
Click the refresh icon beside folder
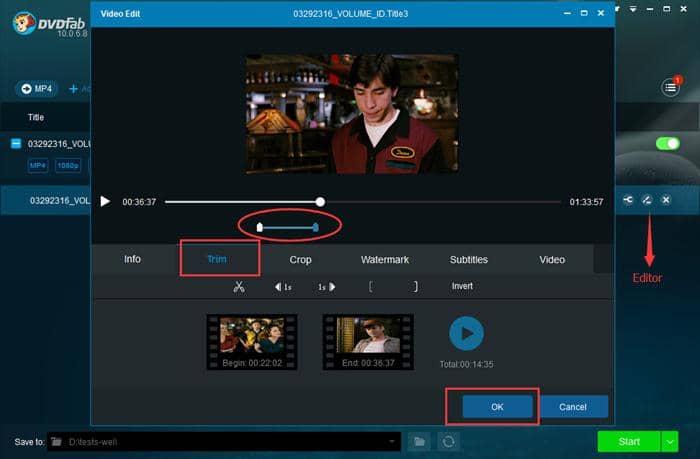(448, 442)
